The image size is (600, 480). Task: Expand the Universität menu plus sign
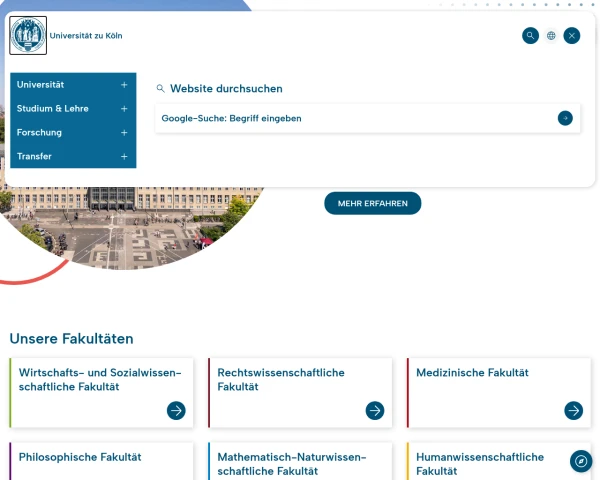(124, 85)
